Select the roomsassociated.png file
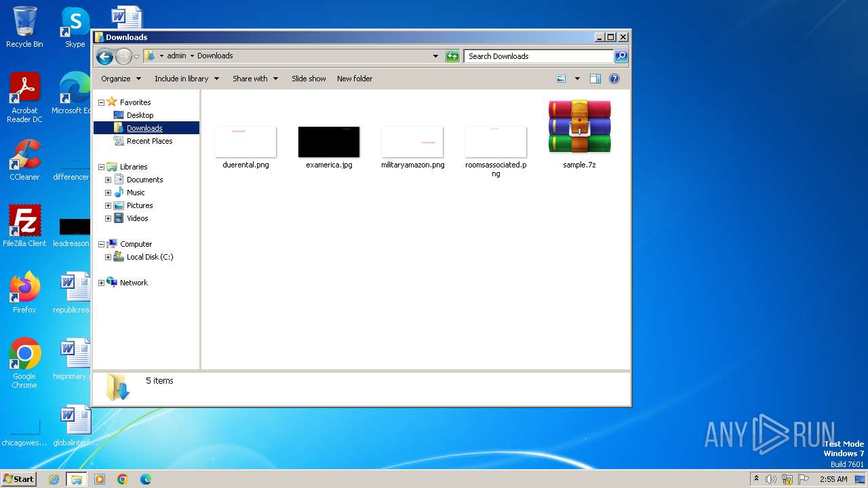 coord(496,150)
